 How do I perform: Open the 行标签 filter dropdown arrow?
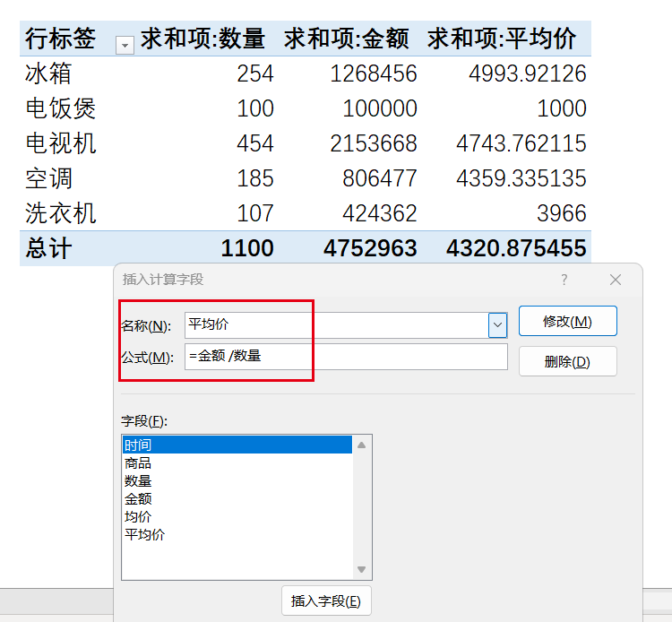[x=125, y=45]
